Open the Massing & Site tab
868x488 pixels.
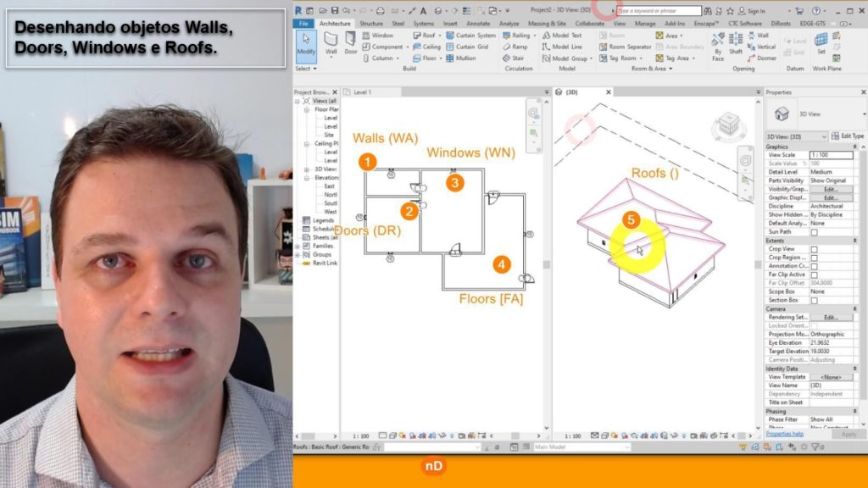547,24
